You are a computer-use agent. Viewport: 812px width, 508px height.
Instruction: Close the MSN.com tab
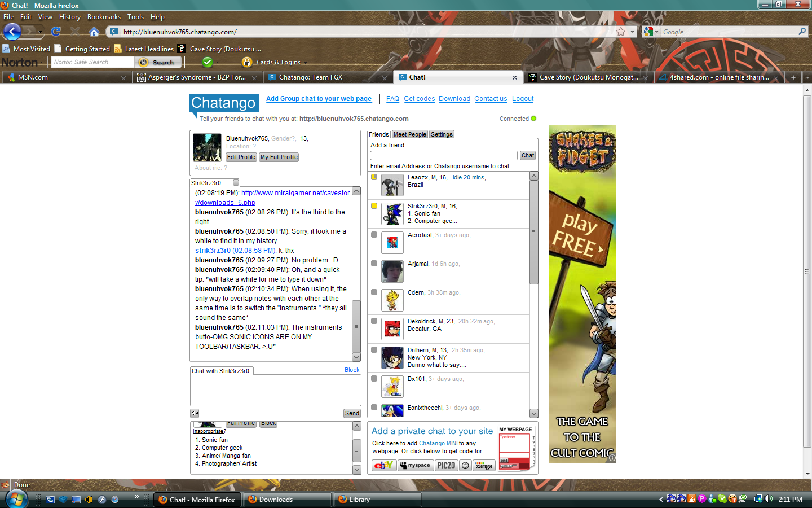tap(123, 78)
